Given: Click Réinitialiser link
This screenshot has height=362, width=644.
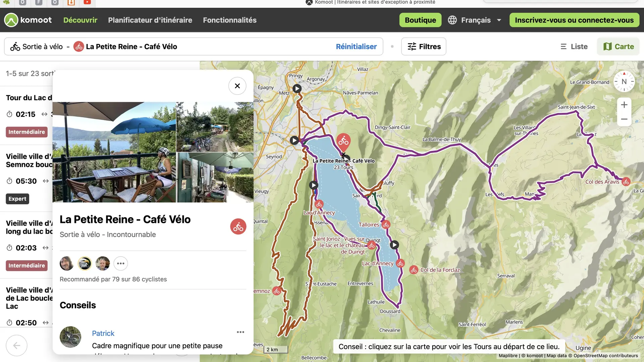Looking at the screenshot, I should pos(356,47).
